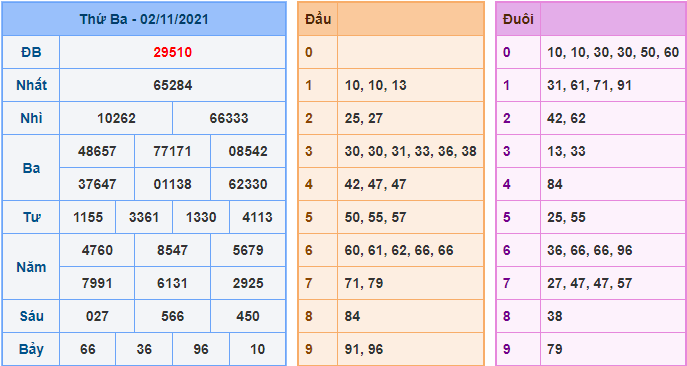Image resolution: width=687 pixels, height=366 pixels.
Task: Select Đuôi row values 25, 55
Action: pyautogui.click(x=566, y=217)
